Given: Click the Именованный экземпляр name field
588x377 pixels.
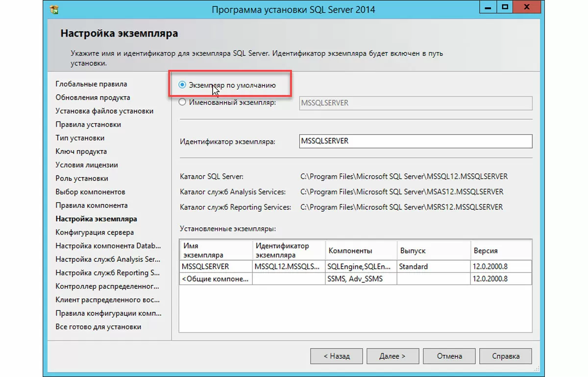Looking at the screenshot, I should click(416, 103).
